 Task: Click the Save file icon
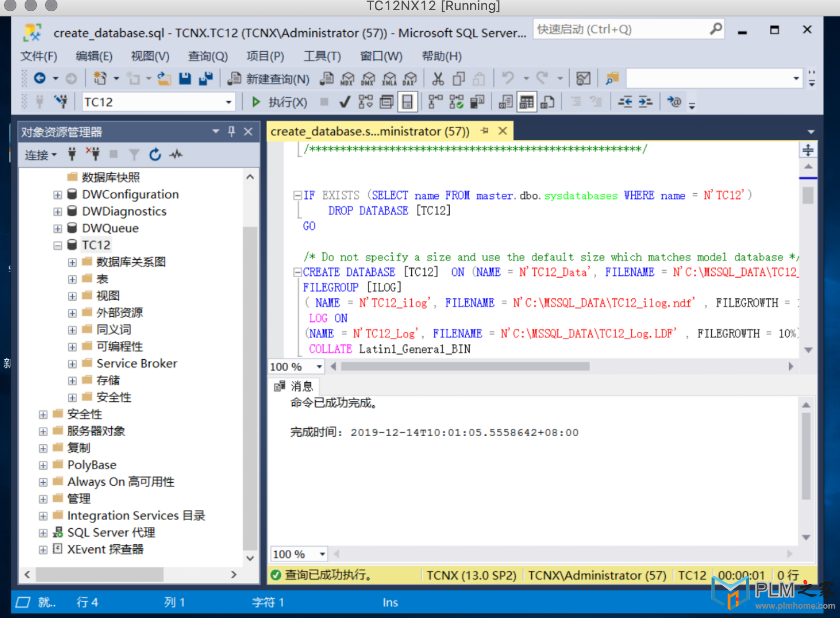185,78
